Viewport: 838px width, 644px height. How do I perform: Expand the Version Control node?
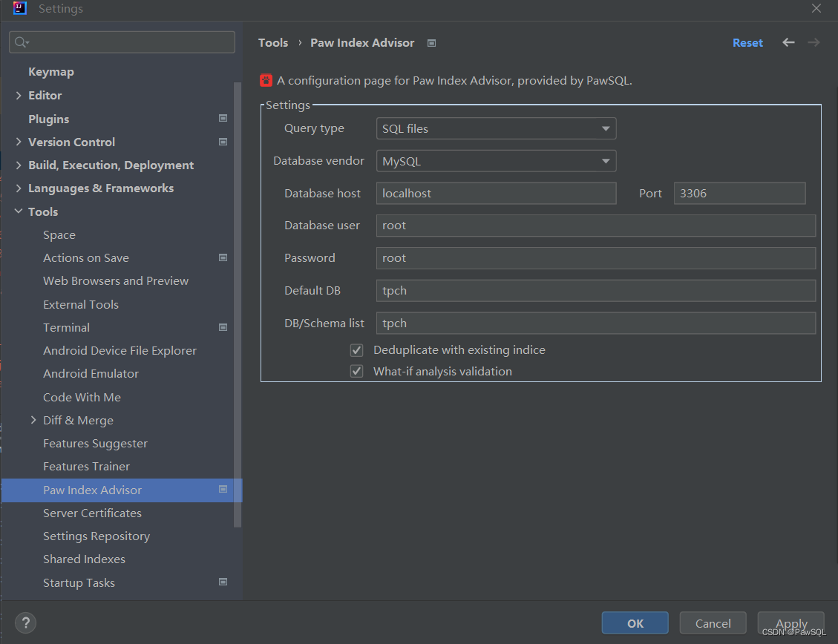point(19,142)
